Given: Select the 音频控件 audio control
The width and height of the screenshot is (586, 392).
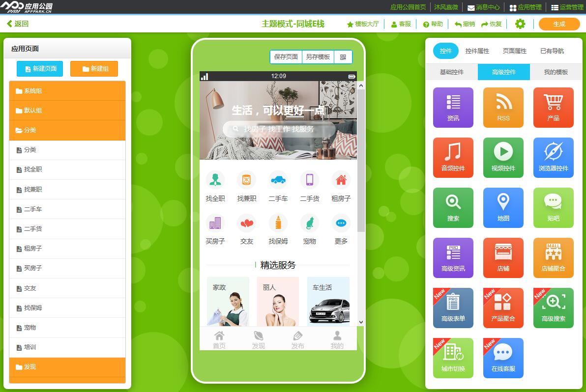Looking at the screenshot, I should pyautogui.click(x=453, y=157).
